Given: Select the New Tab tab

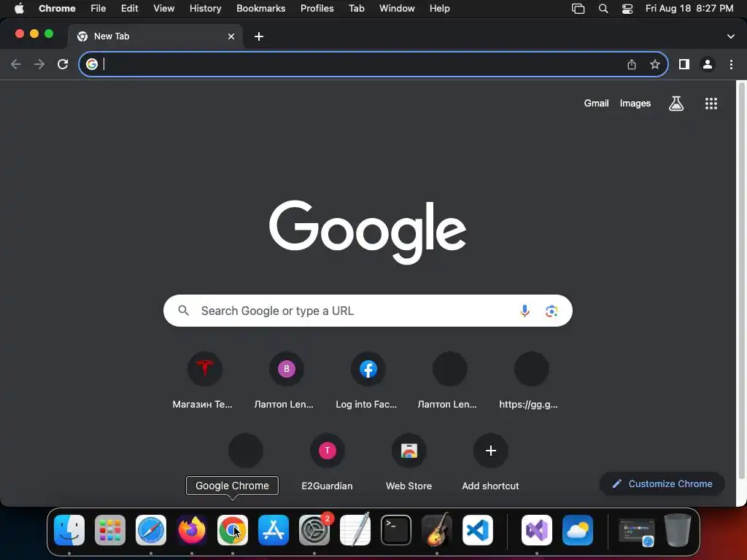Looking at the screenshot, I should tap(155, 36).
